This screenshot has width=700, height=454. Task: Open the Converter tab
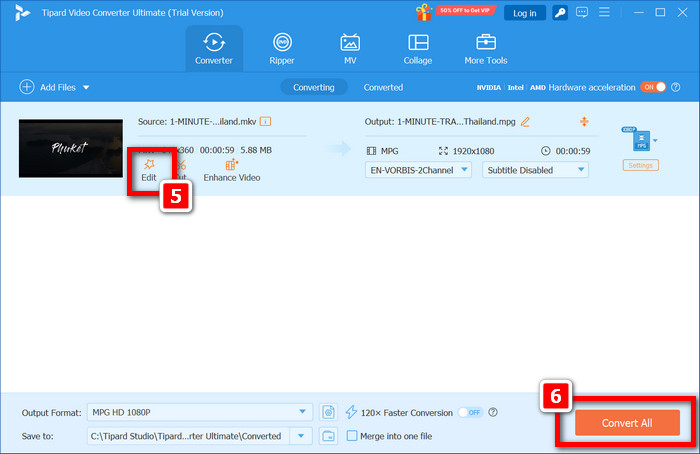click(x=214, y=49)
